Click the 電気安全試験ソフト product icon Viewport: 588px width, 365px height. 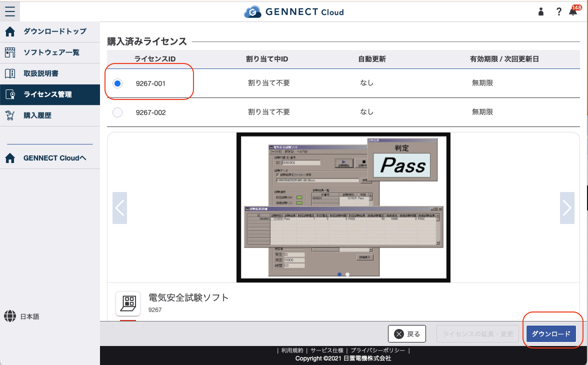coord(128,303)
